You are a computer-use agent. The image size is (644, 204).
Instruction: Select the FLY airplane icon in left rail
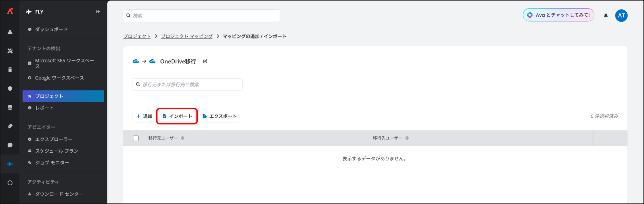(x=10, y=164)
